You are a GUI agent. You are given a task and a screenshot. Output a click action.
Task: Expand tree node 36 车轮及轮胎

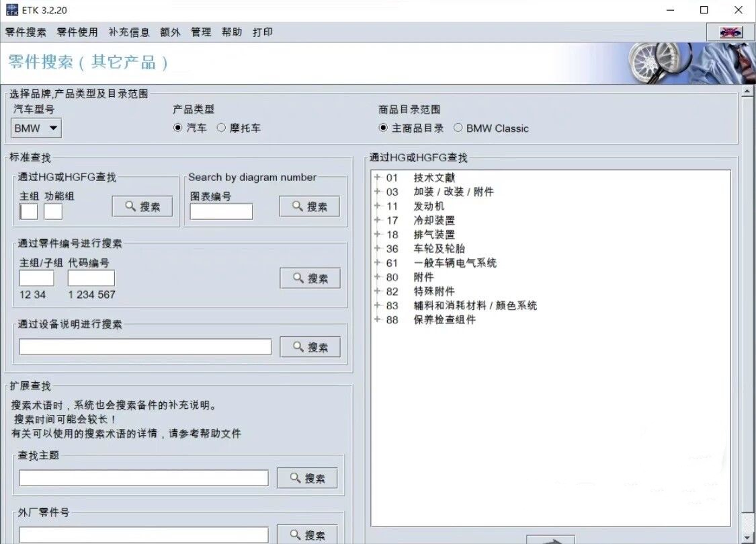pyautogui.click(x=378, y=248)
